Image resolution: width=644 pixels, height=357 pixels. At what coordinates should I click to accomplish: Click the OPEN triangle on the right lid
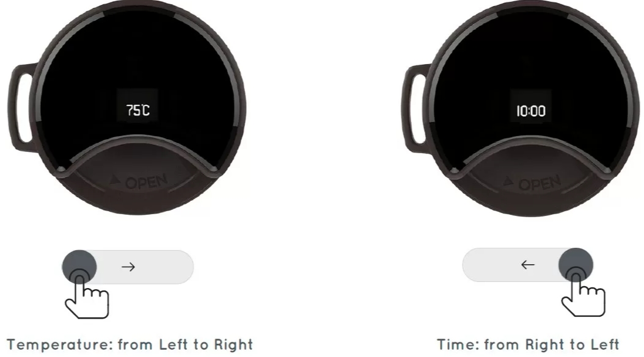(508, 181)
